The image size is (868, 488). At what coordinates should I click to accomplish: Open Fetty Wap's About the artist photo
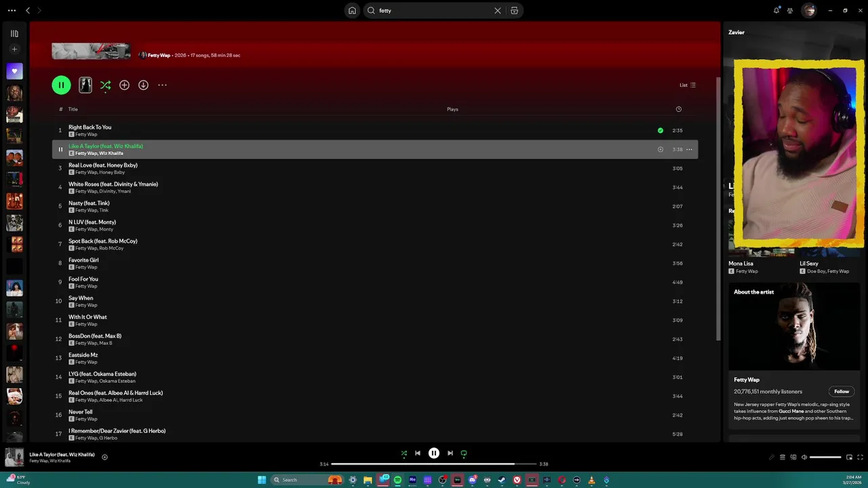[794, 326]
